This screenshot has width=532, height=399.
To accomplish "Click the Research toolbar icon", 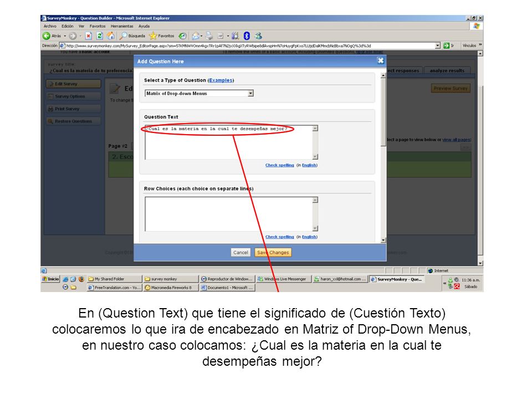I will tap(235, 35).
